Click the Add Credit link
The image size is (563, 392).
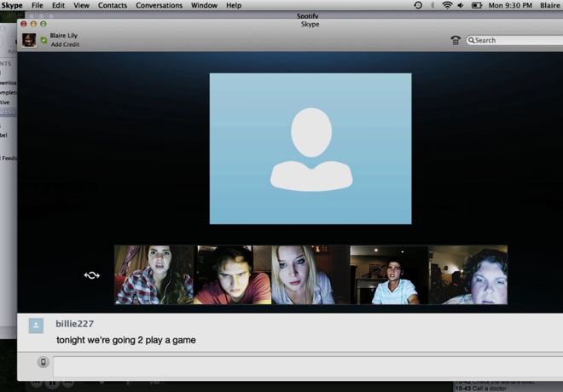(65, 44)
